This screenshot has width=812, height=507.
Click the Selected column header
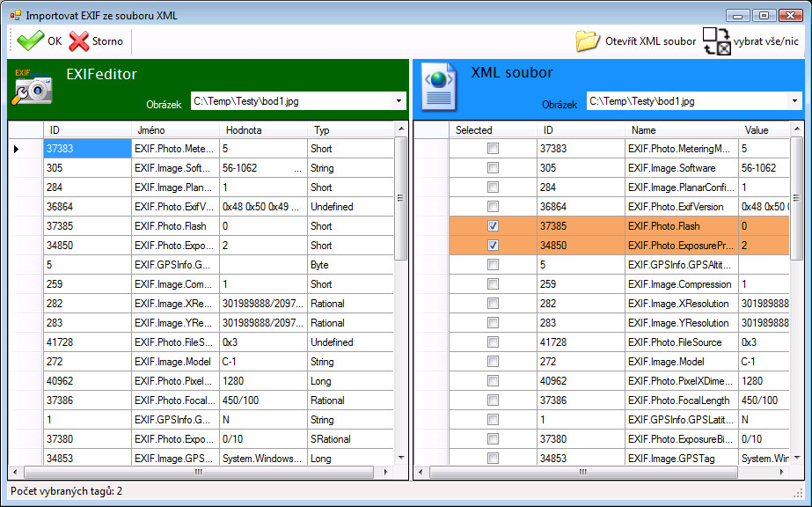[493, 130]
